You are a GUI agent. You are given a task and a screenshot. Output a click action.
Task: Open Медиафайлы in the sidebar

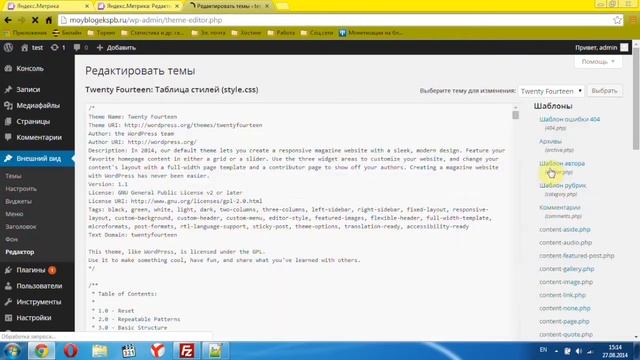pos(38,105)
